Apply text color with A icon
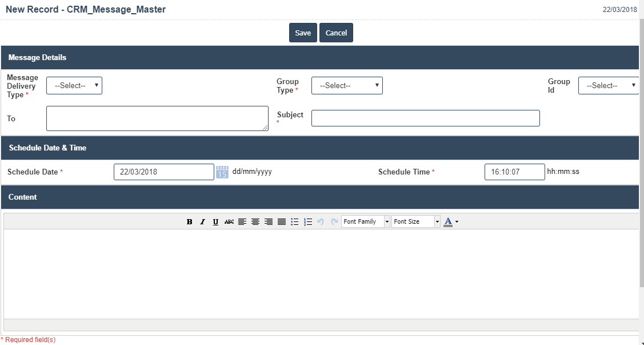Viewport: 644px width, 345px height. point(448,221)
